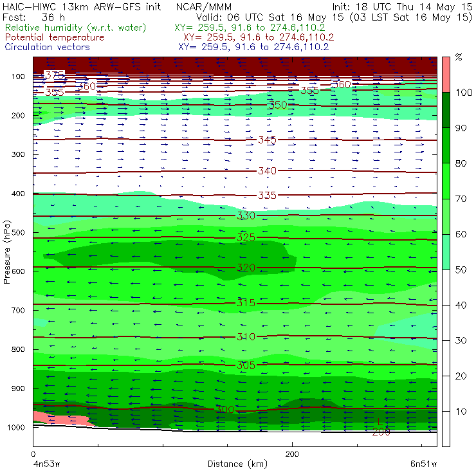
Task: Click the '335' isentrope contour label
Action: [267, 195]
